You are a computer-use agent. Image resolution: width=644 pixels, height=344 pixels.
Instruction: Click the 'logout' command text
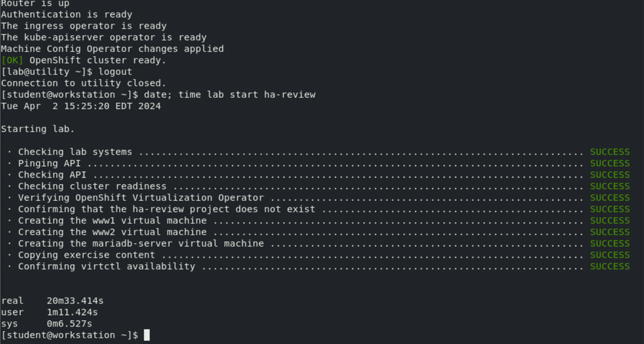(x=115, y=72)
